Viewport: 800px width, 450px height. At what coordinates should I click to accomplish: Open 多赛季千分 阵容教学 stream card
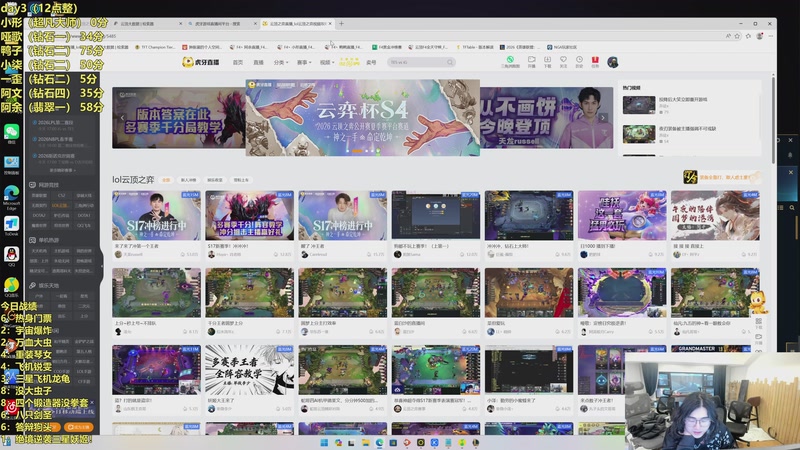(249, 215)
